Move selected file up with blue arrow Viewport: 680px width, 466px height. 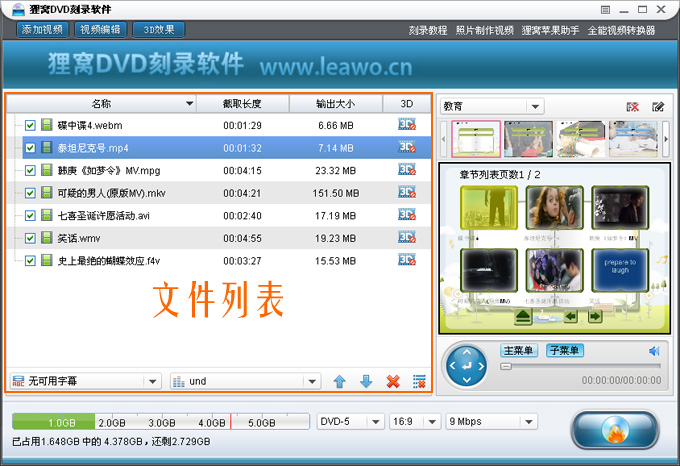tap(340, 381)
